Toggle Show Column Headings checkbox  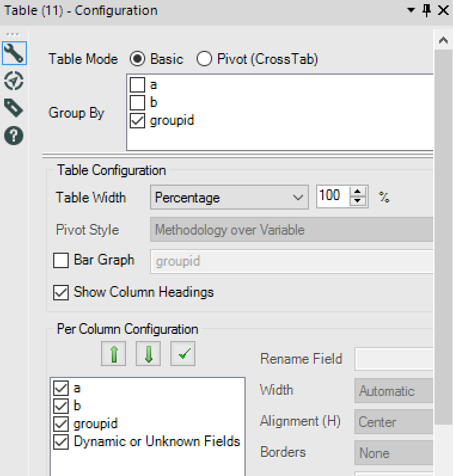click(x=61, y=292)
